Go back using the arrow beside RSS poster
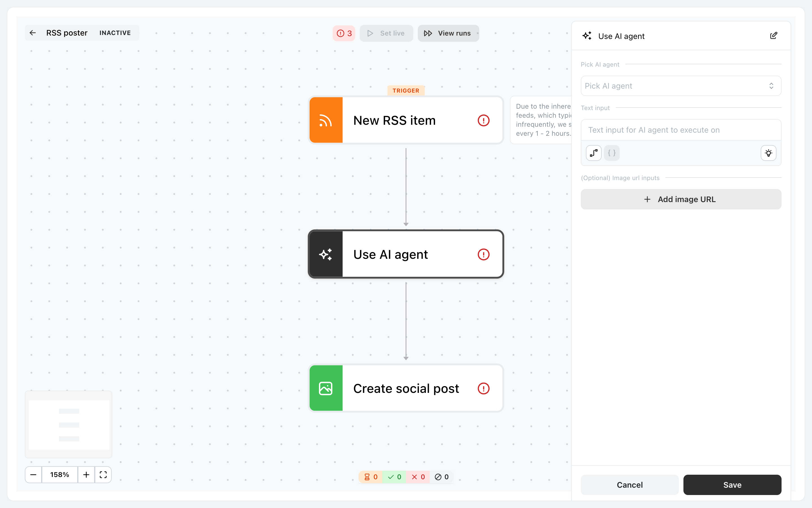Image resolution: width=812 pixels, height=508 pixels. pyautogui.click(x=32, y=33)
